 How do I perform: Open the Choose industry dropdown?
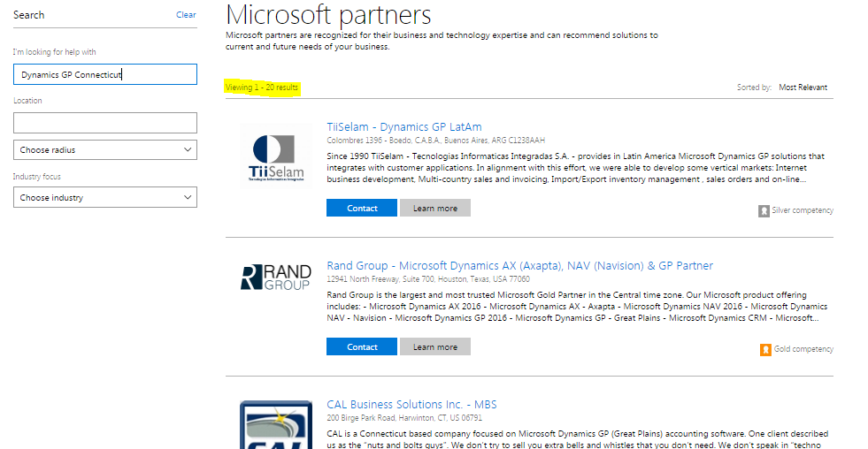(x=105, y=197)
